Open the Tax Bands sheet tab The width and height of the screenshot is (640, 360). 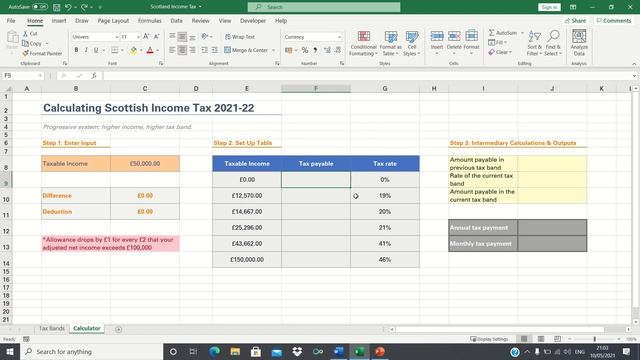coord(52,328)
